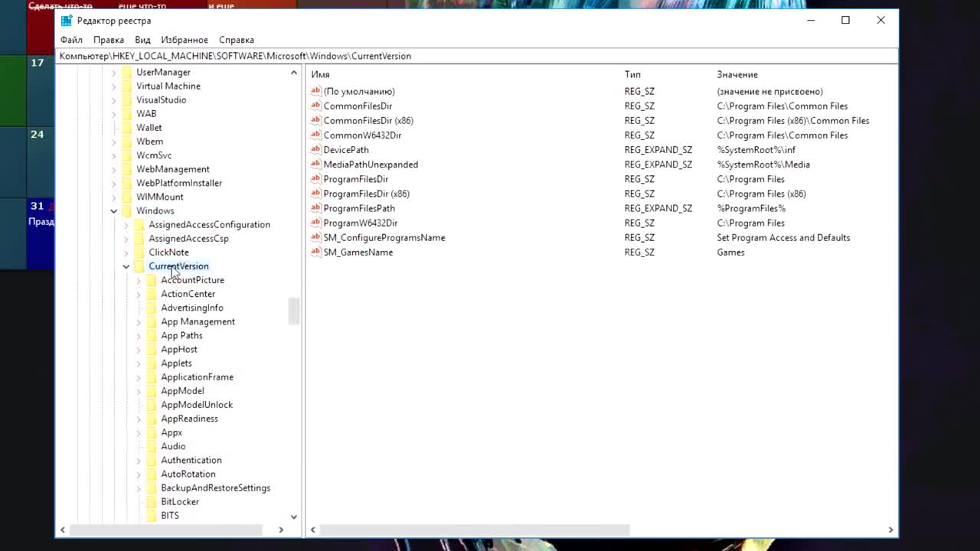980x551 pixels.
Task: Sort values by the Тип column header
Action: pyautogui.click(x=632, y=74)
